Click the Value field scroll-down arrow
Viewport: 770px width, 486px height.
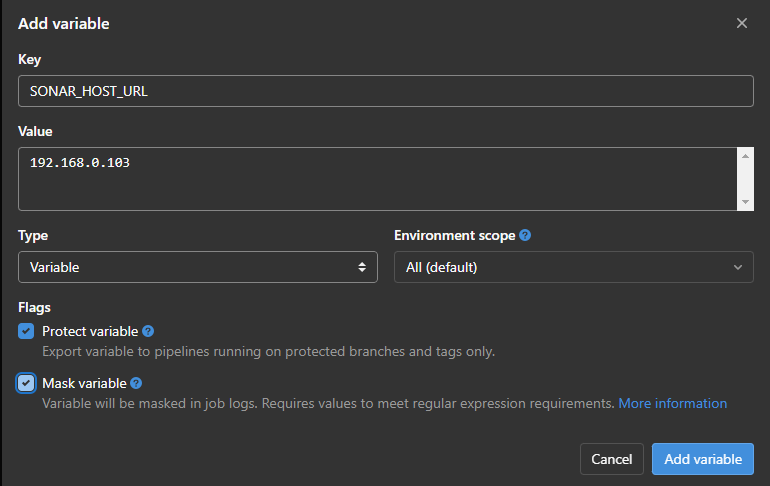[x=745, y=203]
